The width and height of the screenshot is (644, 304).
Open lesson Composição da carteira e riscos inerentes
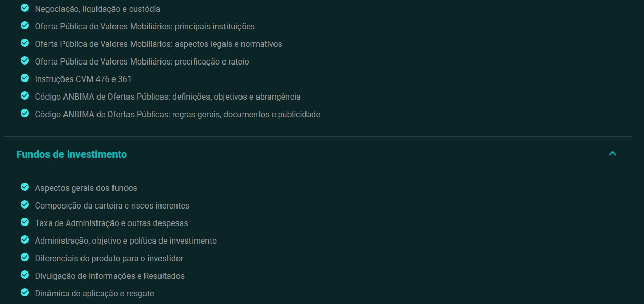112,205
